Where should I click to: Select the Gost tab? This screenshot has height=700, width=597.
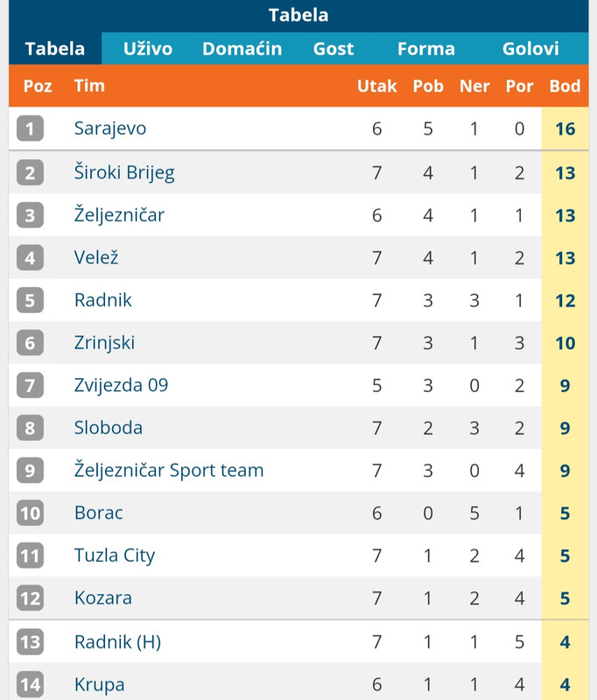[334, 49]
